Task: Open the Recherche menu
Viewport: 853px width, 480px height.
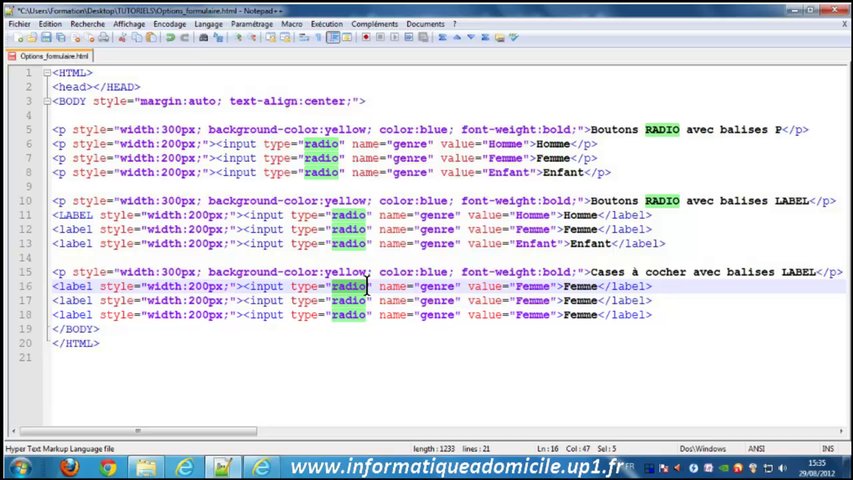Action: [x=88, y=24]
